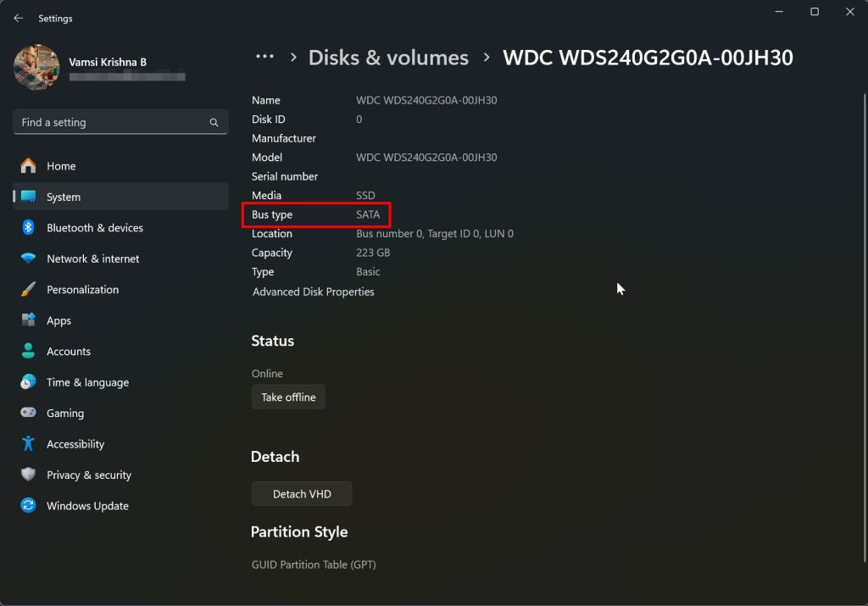Click the page title WDC WDS240G2G0A-00JH30
This screenshot has width=868, height=606.
(648, 58)
